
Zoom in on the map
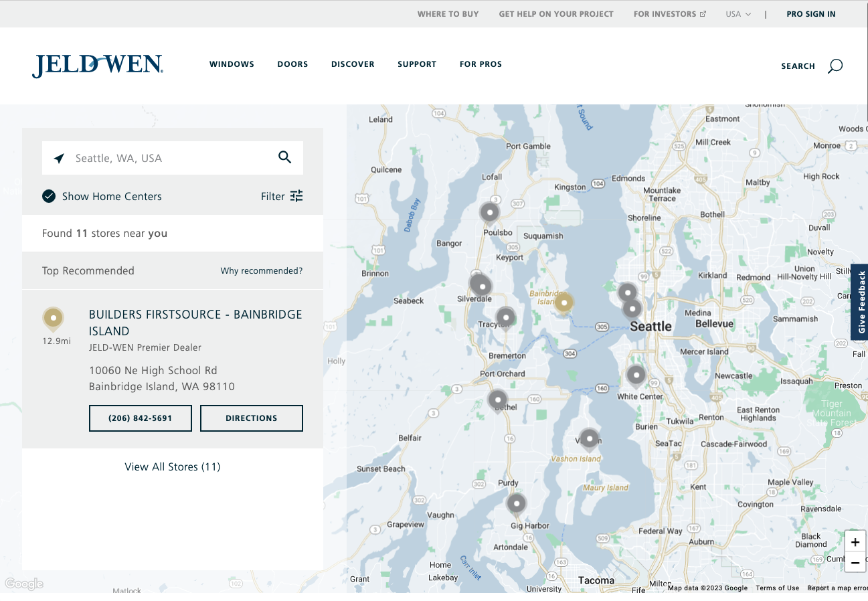tap(855, 542)
